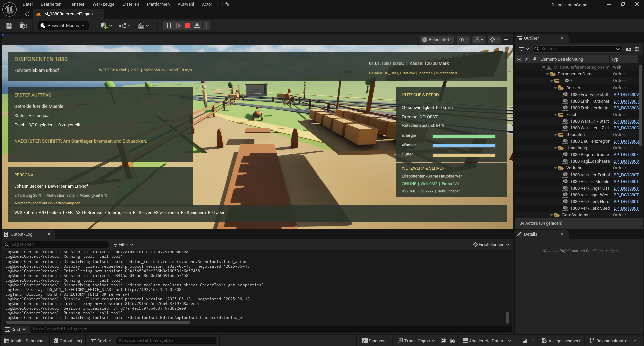Open the Bearbeiten menu
The image size is (644, 346).
click(51, 4)
